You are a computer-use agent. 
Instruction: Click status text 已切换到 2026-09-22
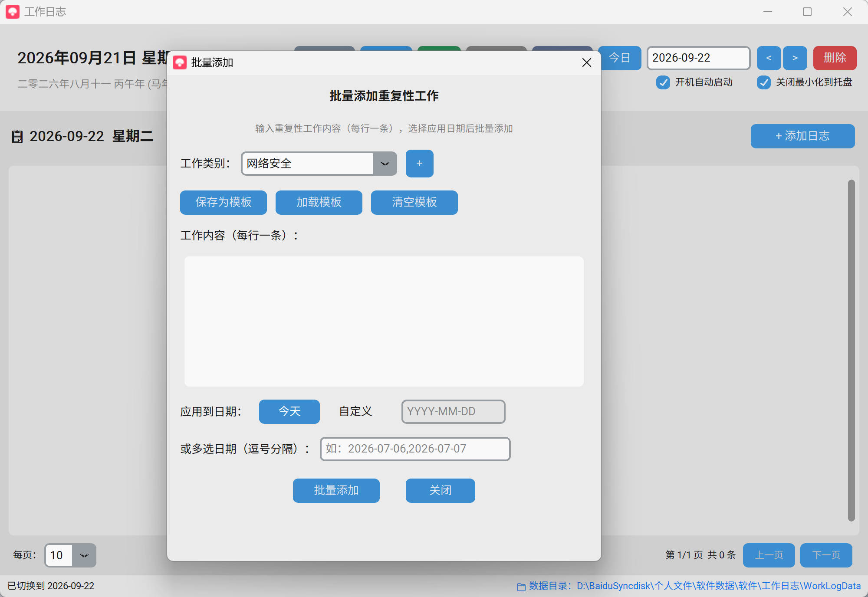pos(51,586)
